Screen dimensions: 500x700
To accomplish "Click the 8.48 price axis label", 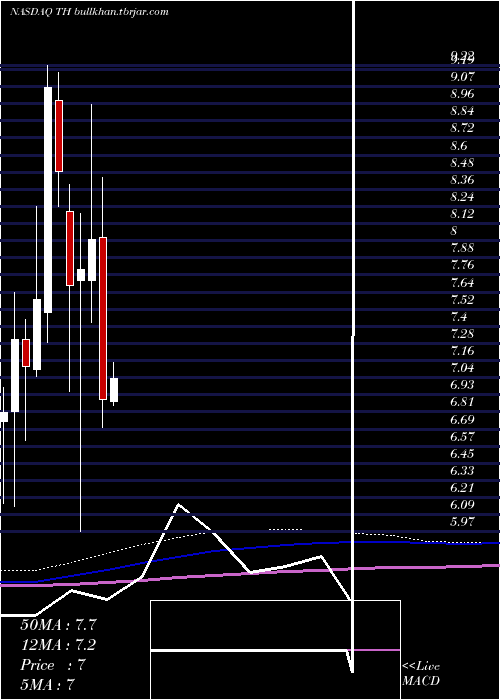I will click(462, 163).
